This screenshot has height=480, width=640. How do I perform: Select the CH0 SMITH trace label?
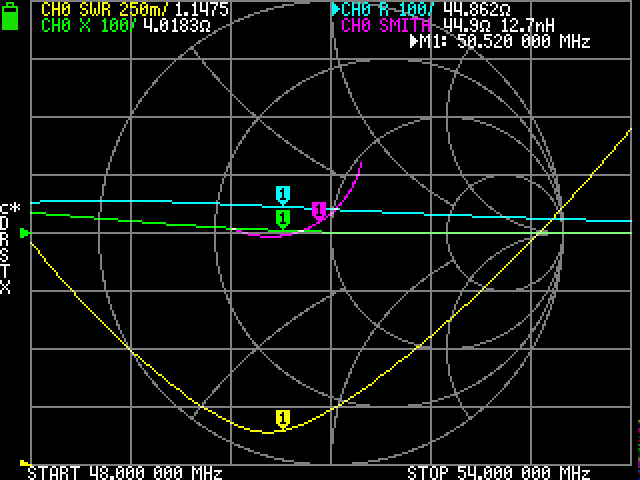[x=386, y=25]
